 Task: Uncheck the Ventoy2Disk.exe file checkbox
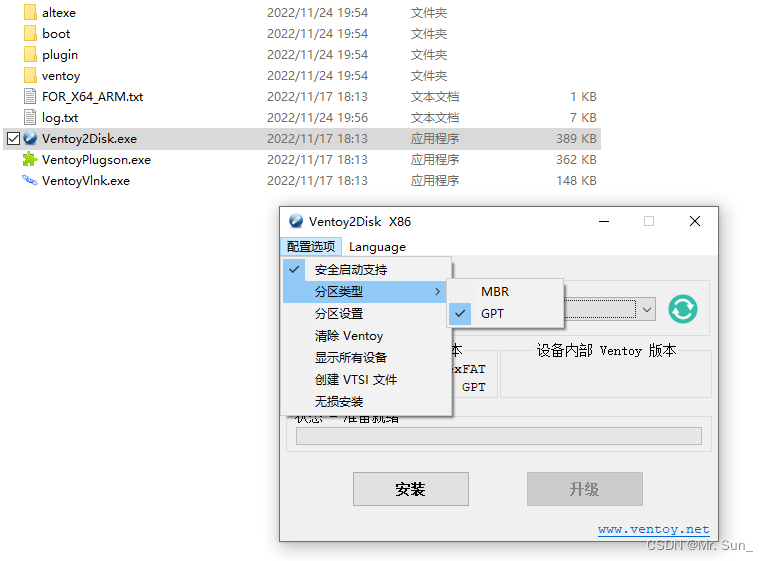(13, 139)
